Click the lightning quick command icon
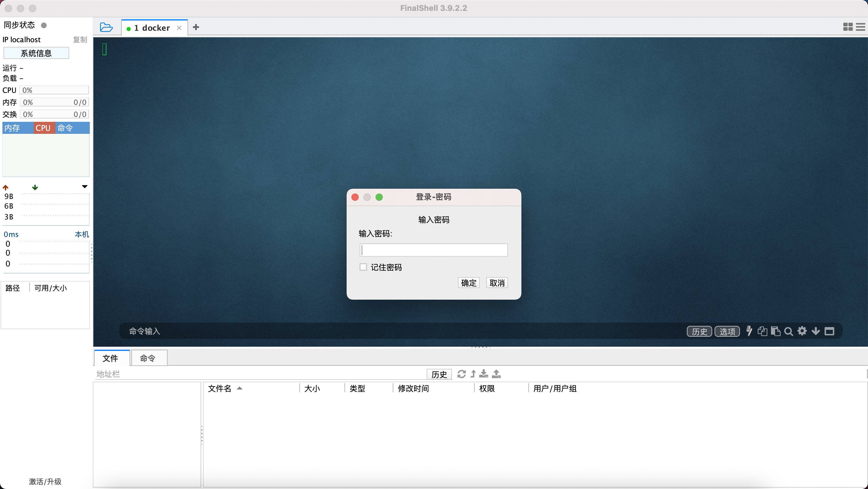 (749, 331)
